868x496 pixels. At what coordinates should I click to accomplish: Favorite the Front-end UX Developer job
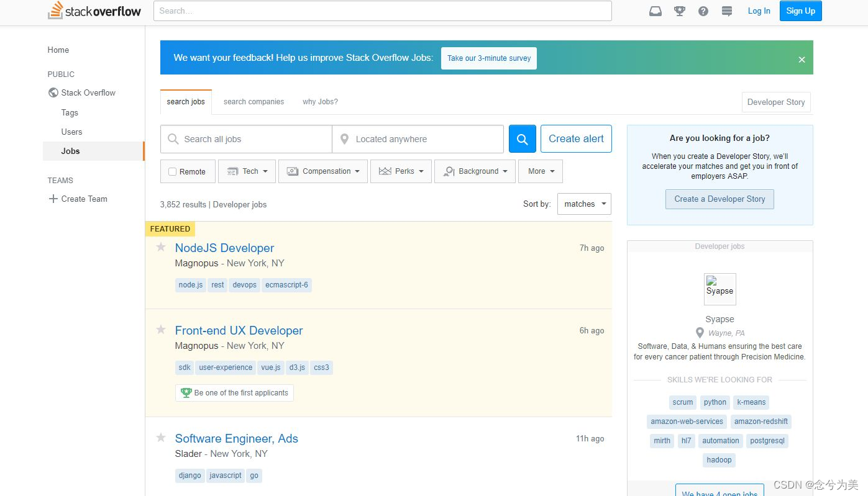pos(161,330)
